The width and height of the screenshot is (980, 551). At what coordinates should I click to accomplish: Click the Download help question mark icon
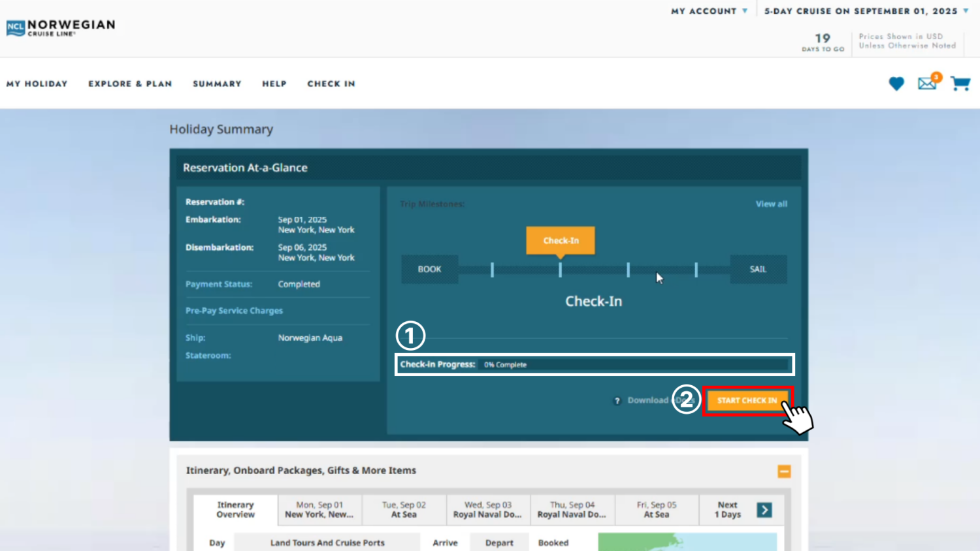click(x=617, y=401)
